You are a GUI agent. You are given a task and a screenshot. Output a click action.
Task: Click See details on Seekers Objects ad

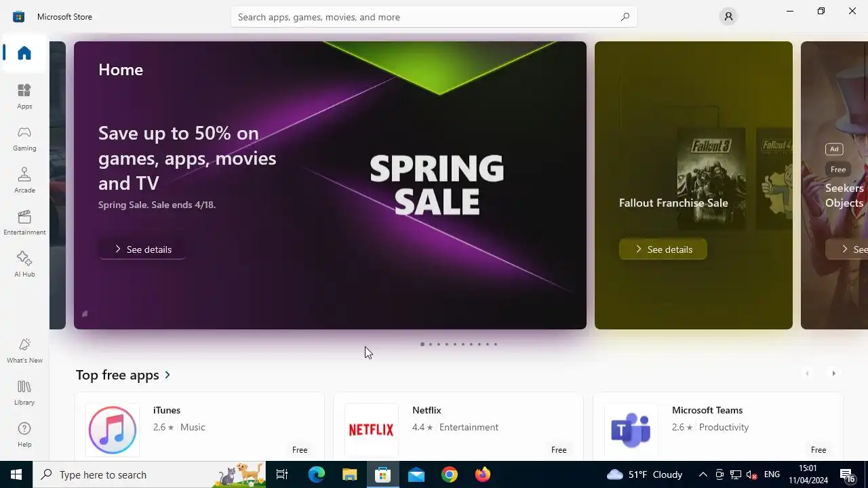(x=847, y=249)
